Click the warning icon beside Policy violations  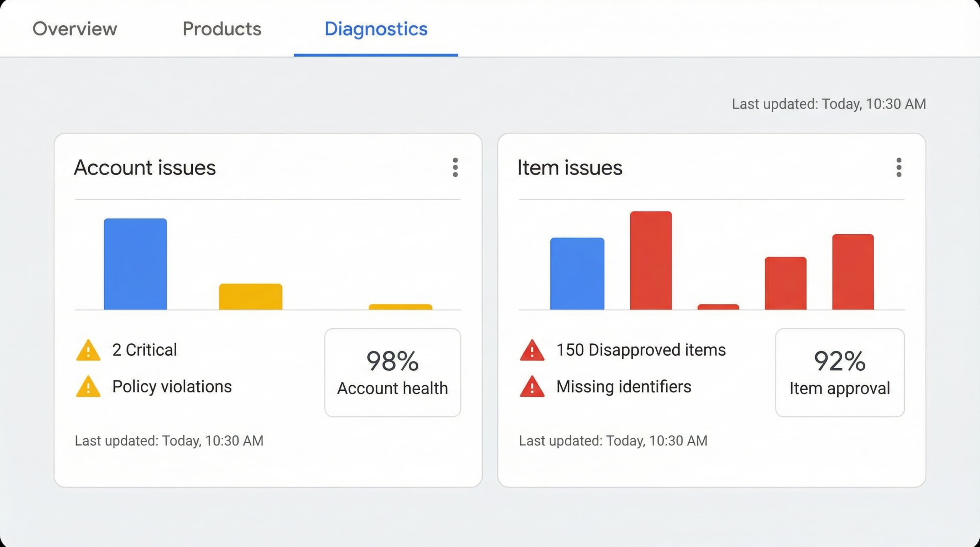[x=89, y=387]
